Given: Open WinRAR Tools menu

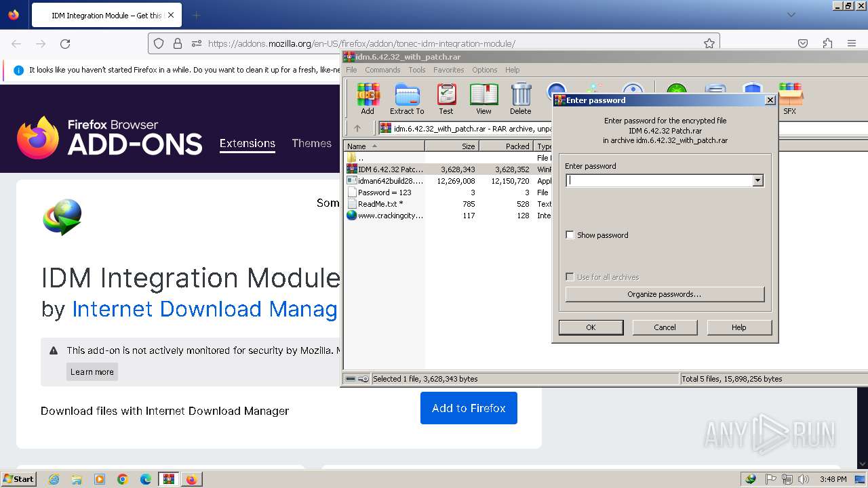Looking at the screenshot, I should 417,70.
